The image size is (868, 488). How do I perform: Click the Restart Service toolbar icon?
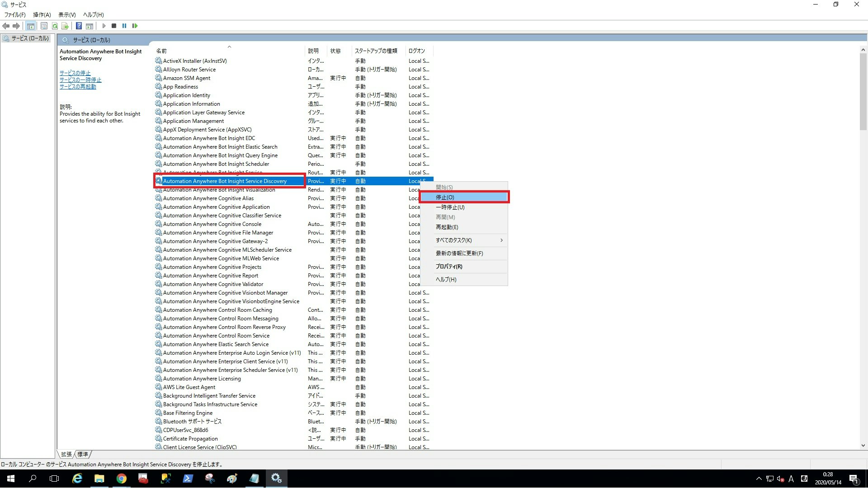click(135, 26)
